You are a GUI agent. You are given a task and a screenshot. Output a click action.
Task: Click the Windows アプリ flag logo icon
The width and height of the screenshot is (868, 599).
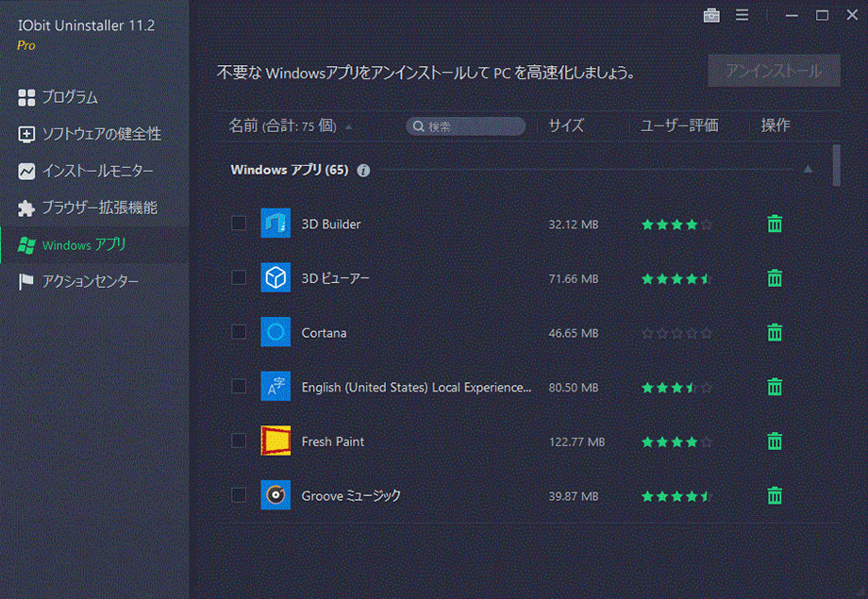coord(26,244)
